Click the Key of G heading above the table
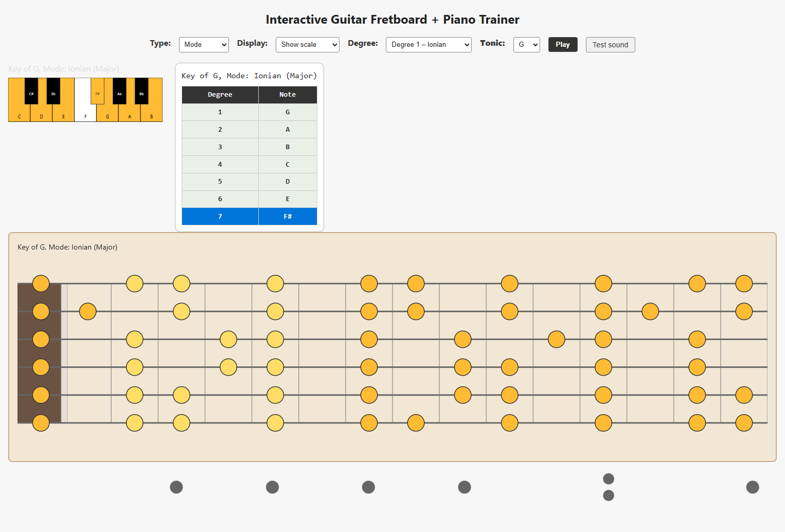This screenshot has width=785, height=532. pos(249,76)
